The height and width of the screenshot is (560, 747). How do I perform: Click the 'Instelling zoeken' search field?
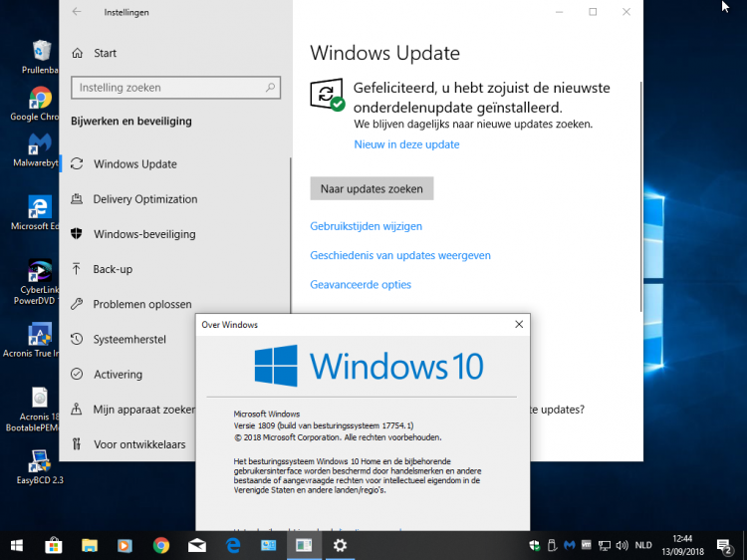(169, 88)
